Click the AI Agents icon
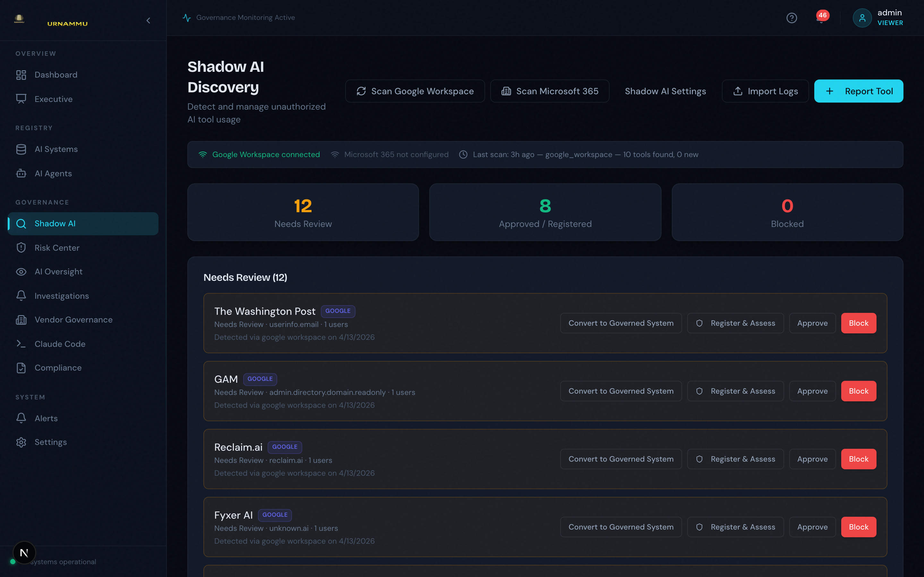924x577 pixels. [21, 173]
